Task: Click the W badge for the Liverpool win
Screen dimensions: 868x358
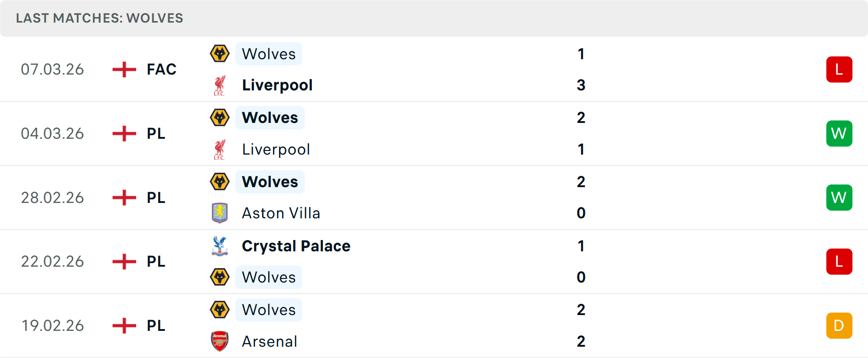Action: pyautogui.click(x=839, y=133)
